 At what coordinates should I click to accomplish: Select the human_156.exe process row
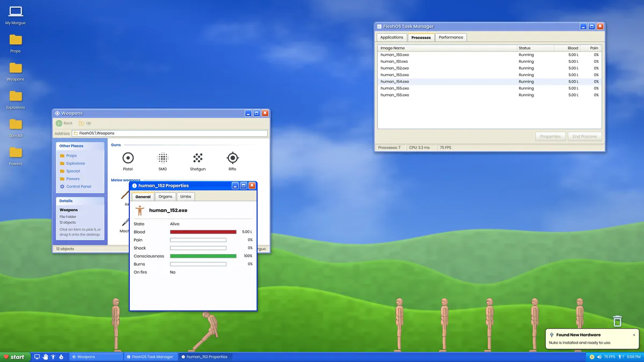[x=489, y=95]
